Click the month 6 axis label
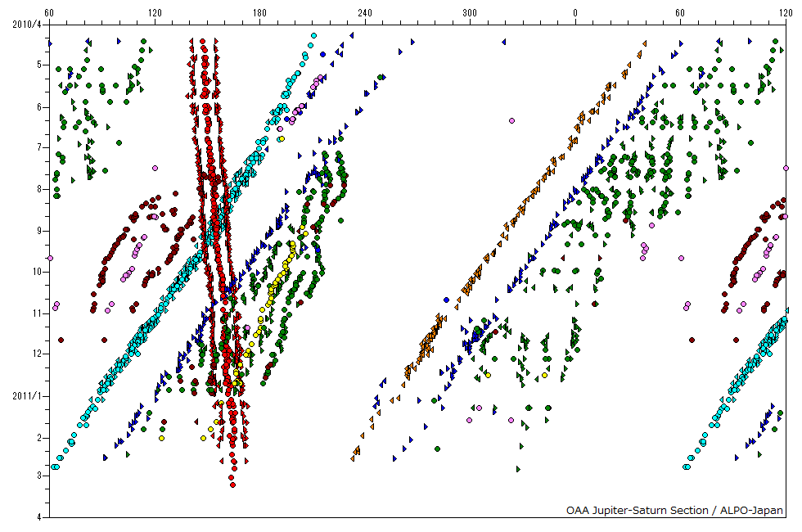This screenshot has height=532, width=802. tap(39, 107)
